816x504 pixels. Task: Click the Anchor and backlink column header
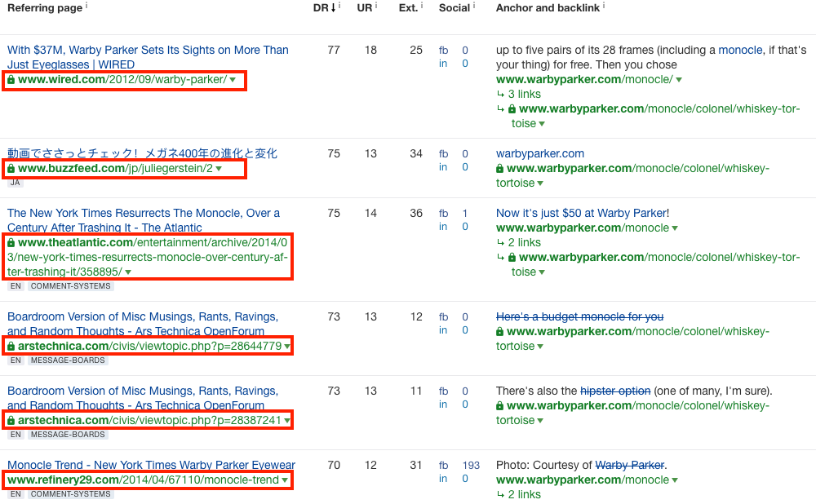[548, 8]
